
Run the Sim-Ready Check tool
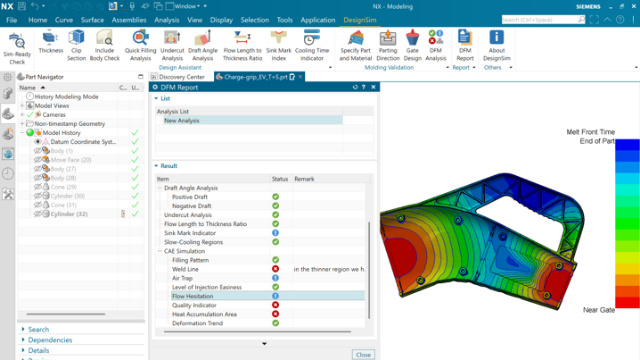(17, 48)
